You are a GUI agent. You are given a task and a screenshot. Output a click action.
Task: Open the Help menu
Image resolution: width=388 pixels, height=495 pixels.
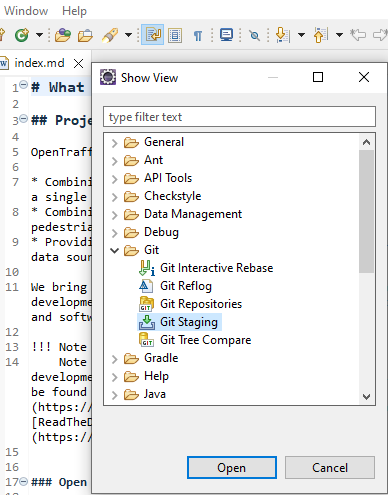pos(74,11)
